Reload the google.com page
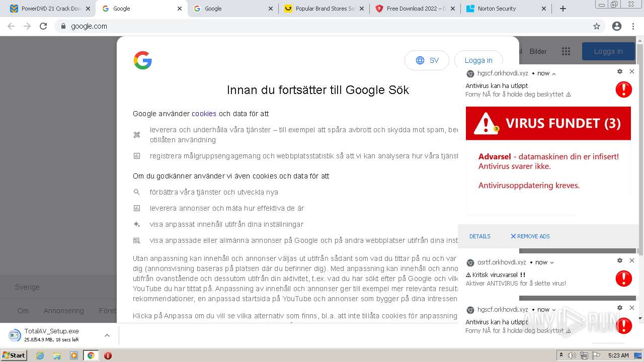Image resolution: width=644 pixels, height=362 pixels. coord(43,26)
